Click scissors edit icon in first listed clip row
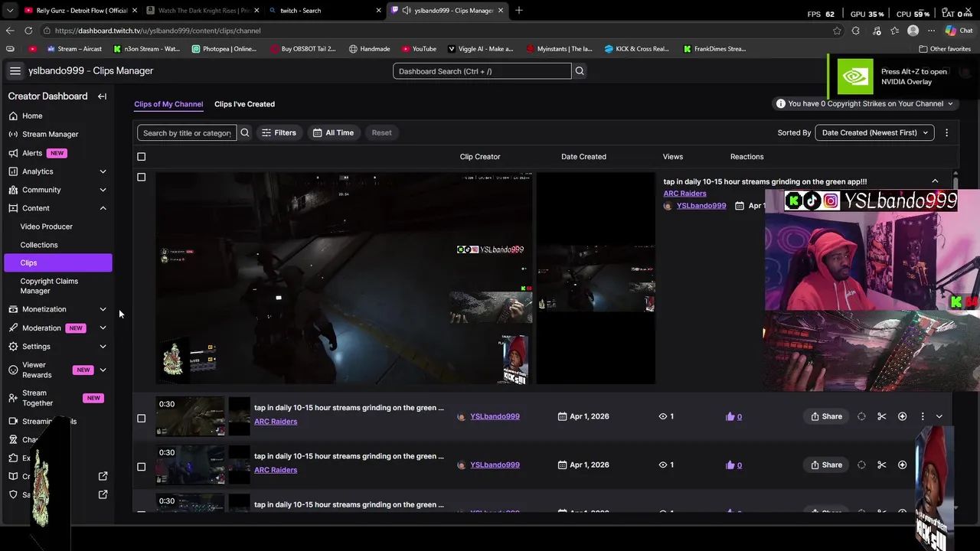 pyautogui.click(x=882, y=416)
